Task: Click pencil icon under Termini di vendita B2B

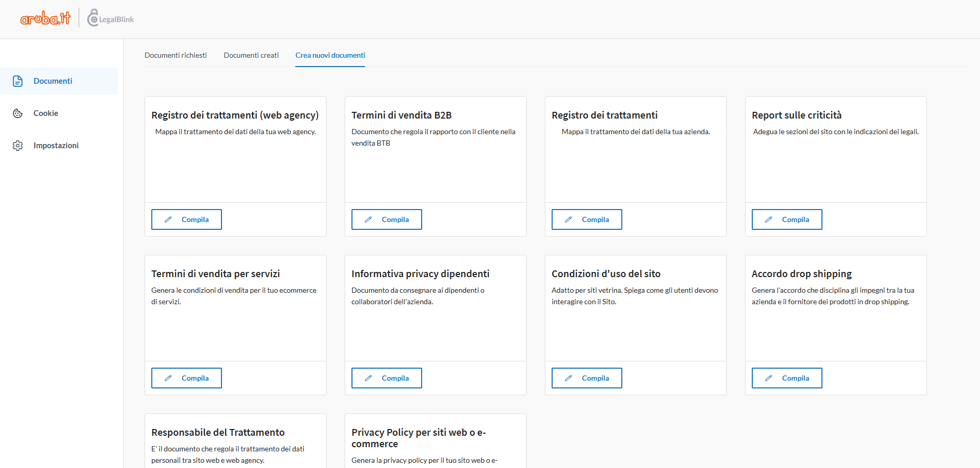Action: pyautogui.click(x=369, y=219)
